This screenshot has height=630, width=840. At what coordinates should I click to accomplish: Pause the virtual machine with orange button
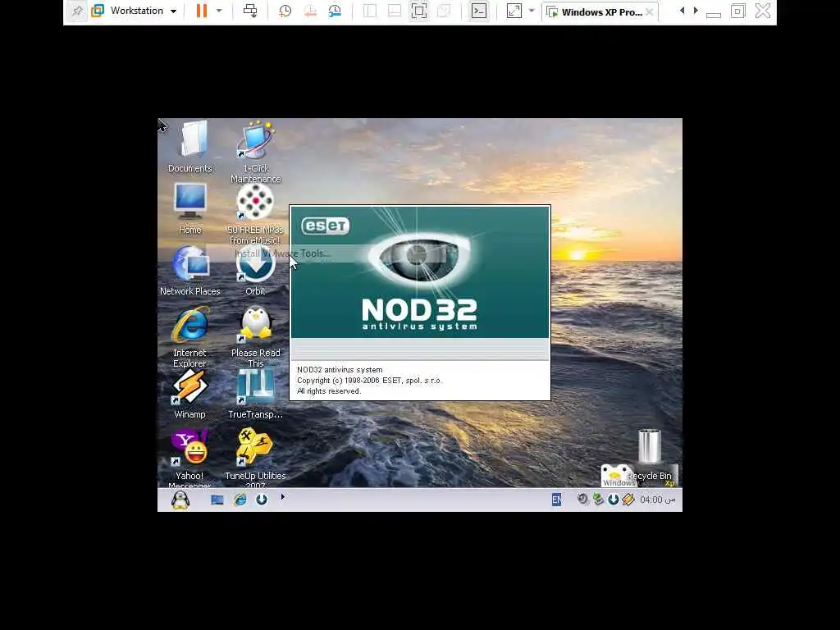coord(202,11)
